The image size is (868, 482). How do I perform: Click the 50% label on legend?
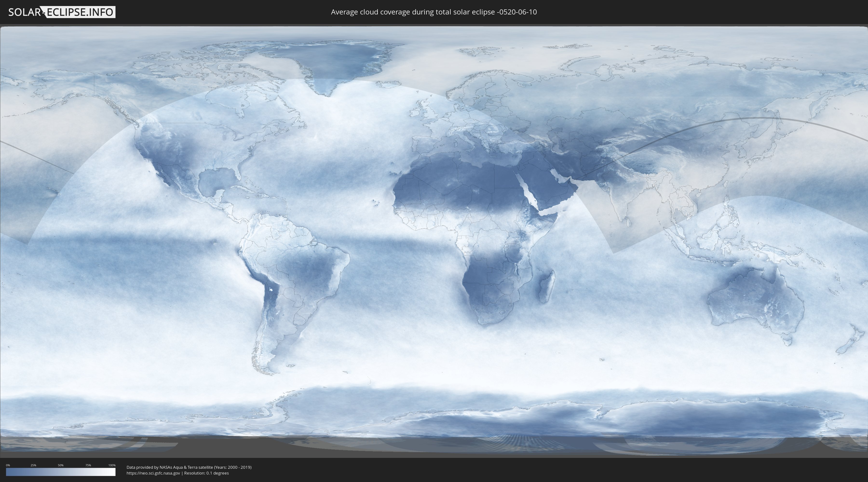pos(61,465)
